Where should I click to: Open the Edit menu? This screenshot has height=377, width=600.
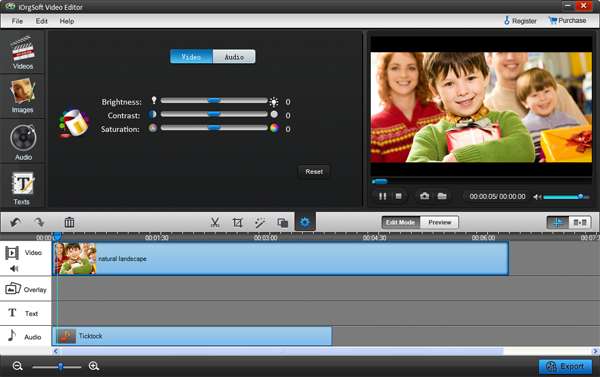click(41, 21)
